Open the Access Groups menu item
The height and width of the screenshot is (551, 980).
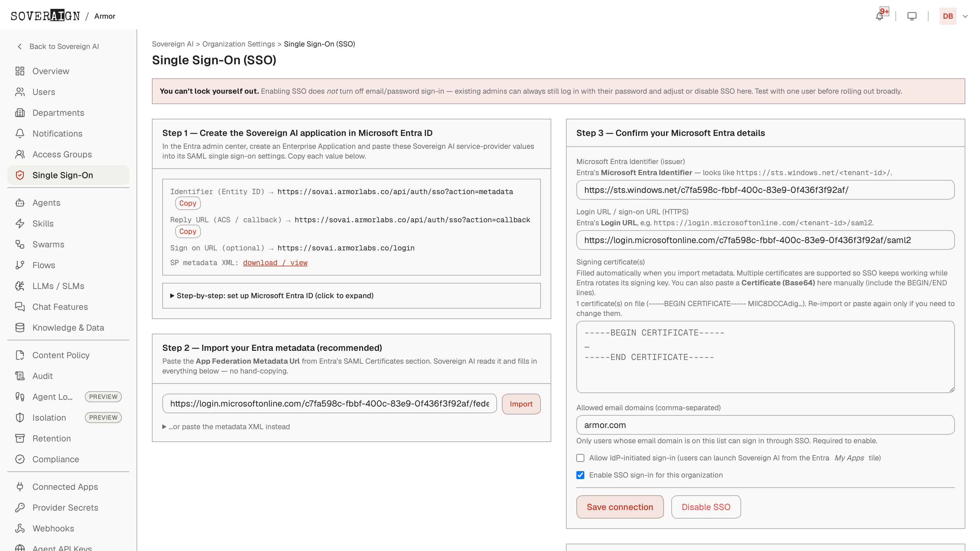(x=68, y=154)
